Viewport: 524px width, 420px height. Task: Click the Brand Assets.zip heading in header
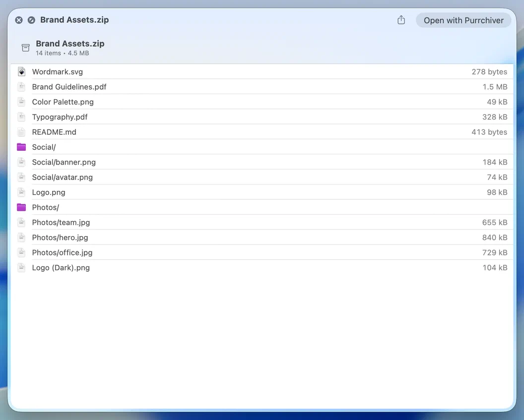(x=70, y=44)
